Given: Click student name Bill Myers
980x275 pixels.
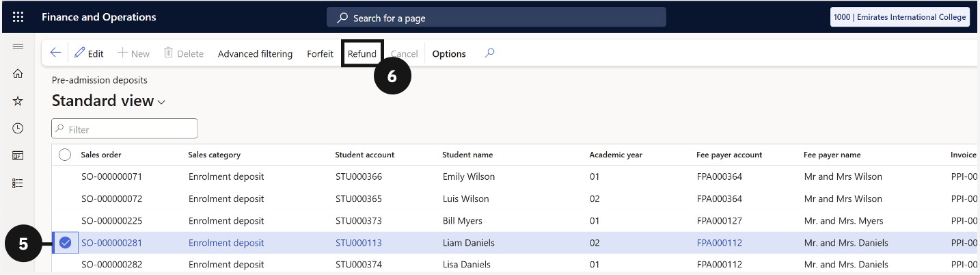Looking at the screenshot, I should click(462, 221).
